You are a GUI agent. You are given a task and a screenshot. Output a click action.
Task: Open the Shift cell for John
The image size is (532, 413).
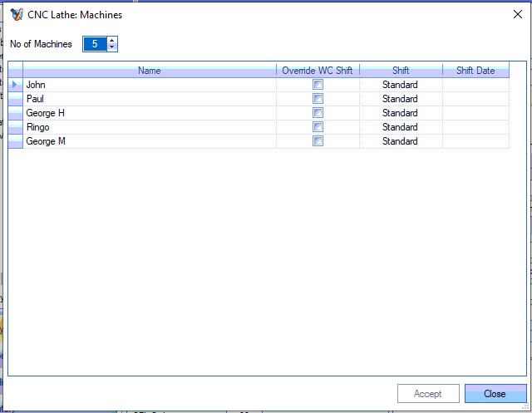pos(401,85)
